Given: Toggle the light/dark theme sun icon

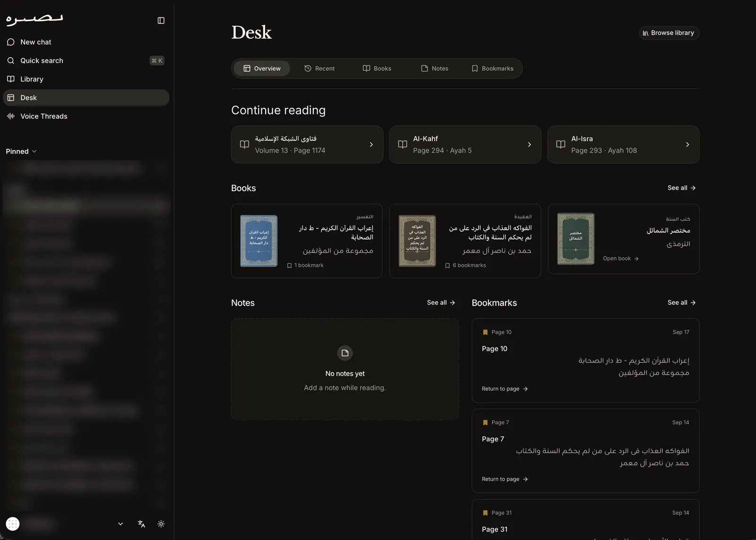Looking at the screenshot, I should coord(161,524).
